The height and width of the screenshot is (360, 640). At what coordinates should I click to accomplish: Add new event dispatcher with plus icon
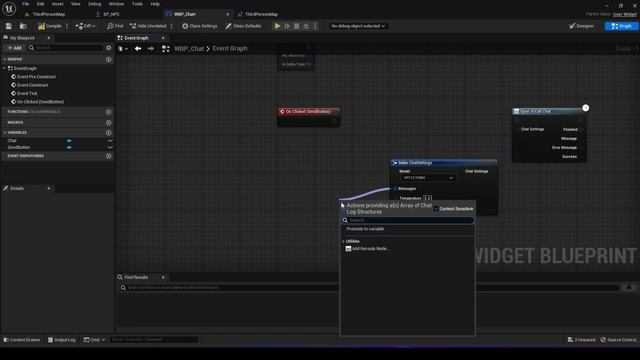click(109, 156)
